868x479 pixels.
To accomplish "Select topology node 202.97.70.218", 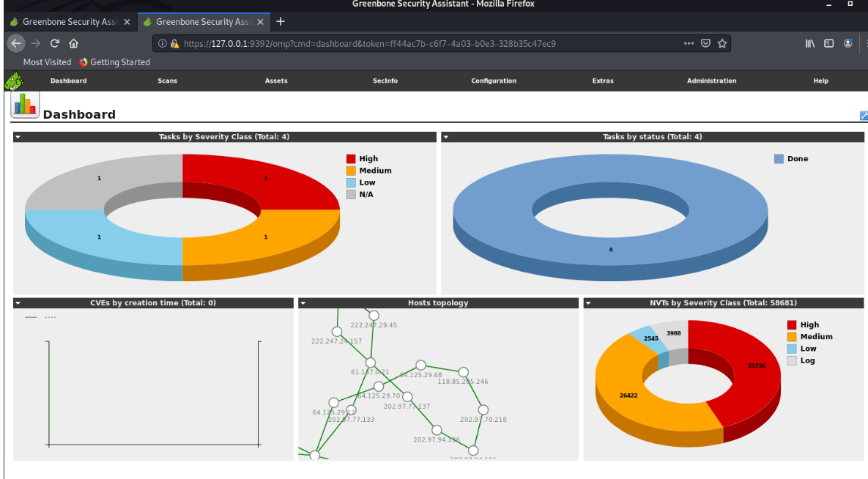I will point(483,409).
